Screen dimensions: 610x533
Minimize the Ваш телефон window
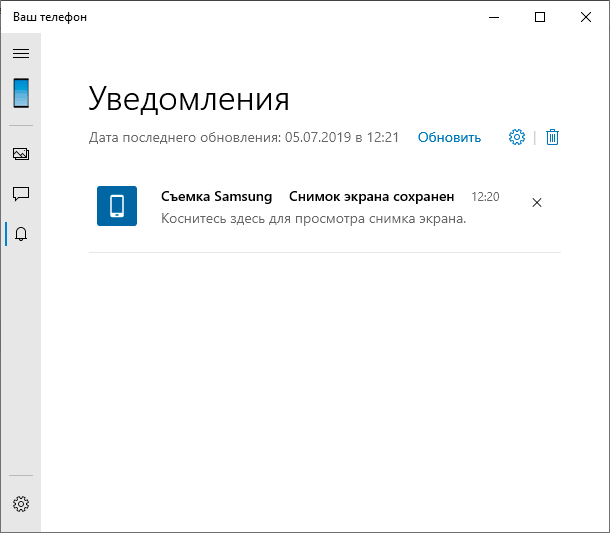click(494, 17)
